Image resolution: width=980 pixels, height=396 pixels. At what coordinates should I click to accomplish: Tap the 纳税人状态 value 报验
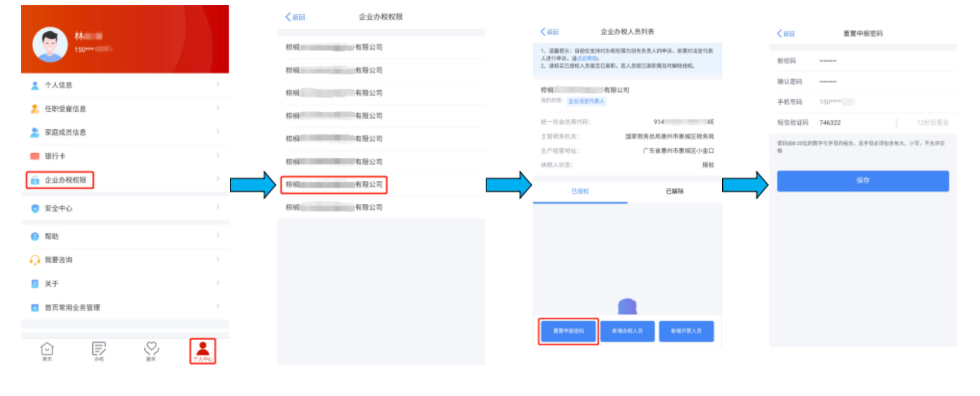point(708,165)
